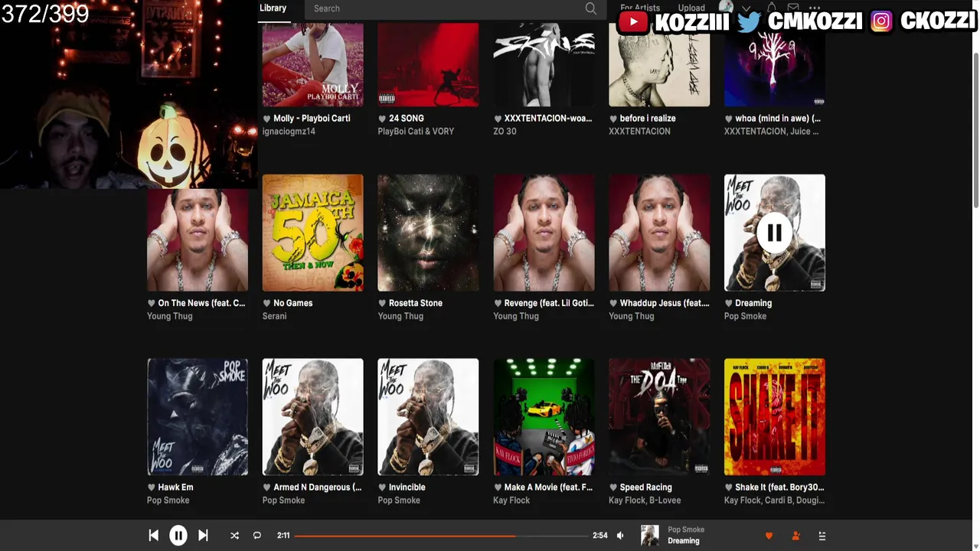Viewport: 980px width, 551px height.
Task: Focus the Search input field
Action: (455, 8)
